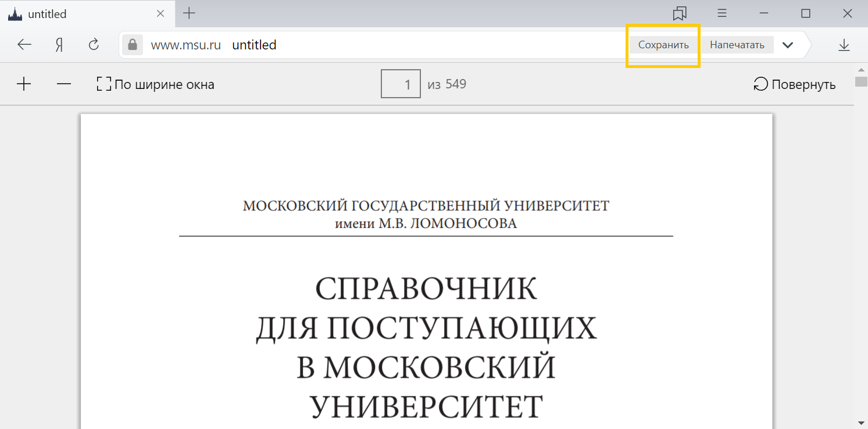Zoom in on the PDF with plus
Viewport: 868px width, 429px height.
click(x=24, y=84)
